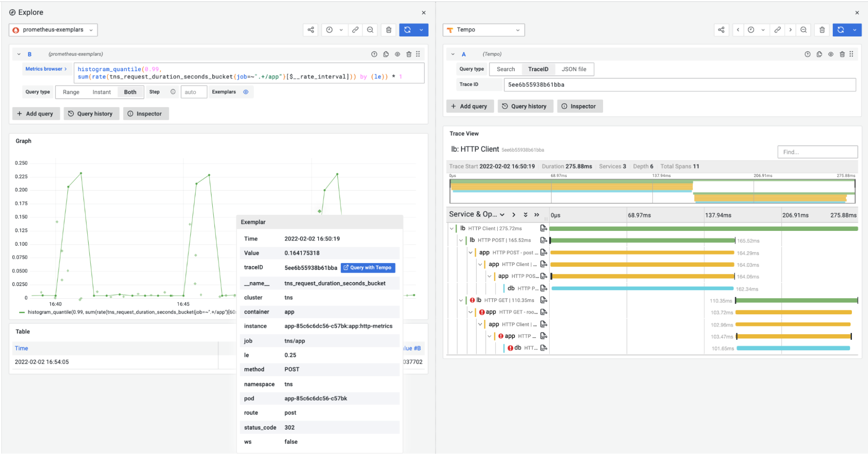Collapse the lb HTTP GET span in trace view

(461, 299)
